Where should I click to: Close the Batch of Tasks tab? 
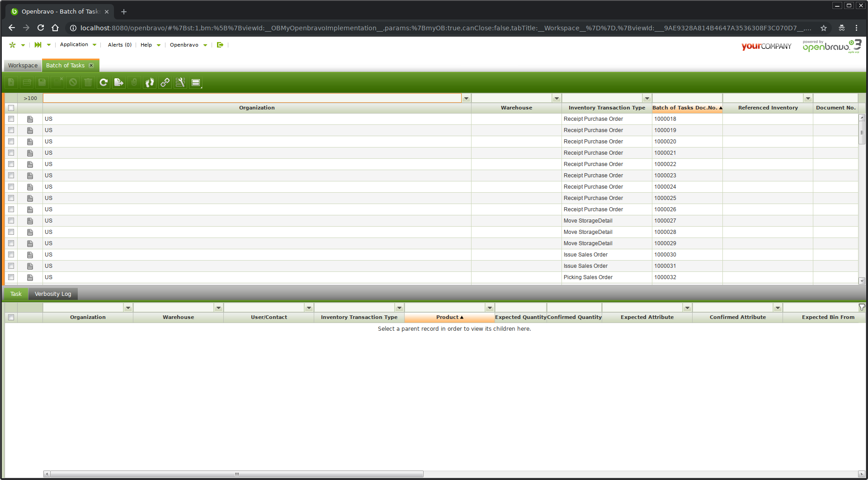coord(91,66)
